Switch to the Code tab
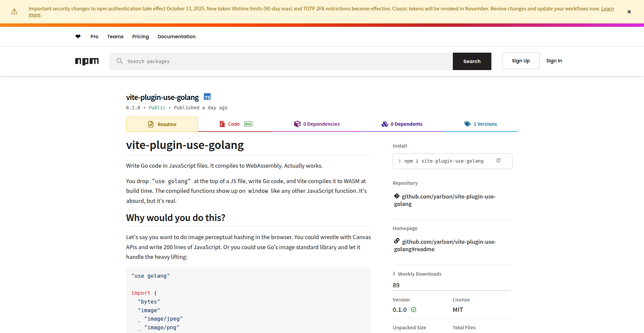The width and height of the screenshot is (644, 333). 234,124
